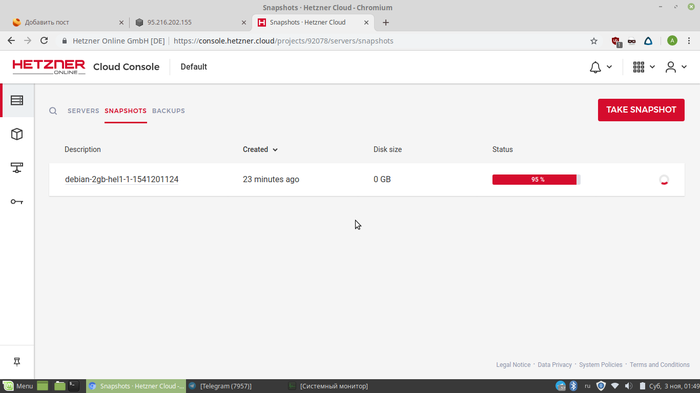Viewport: 700px width, 393px height.
Task: Click the red shield extension icon
Action: 616,42
